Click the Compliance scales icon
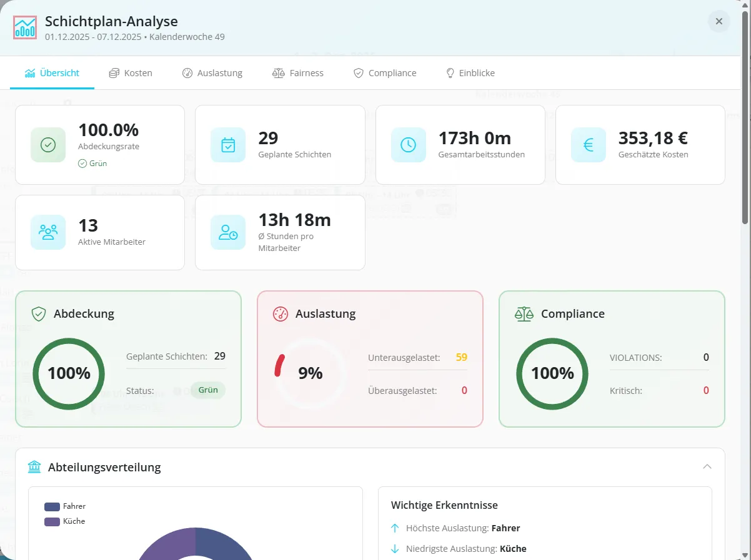The image size is (751, 560). pos(523,313)
